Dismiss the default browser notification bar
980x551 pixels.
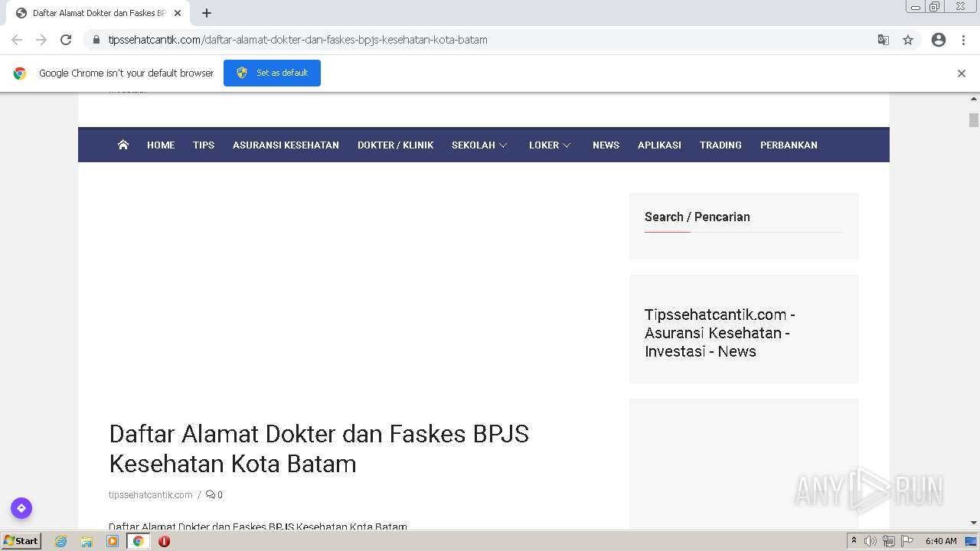click(962, 73)
